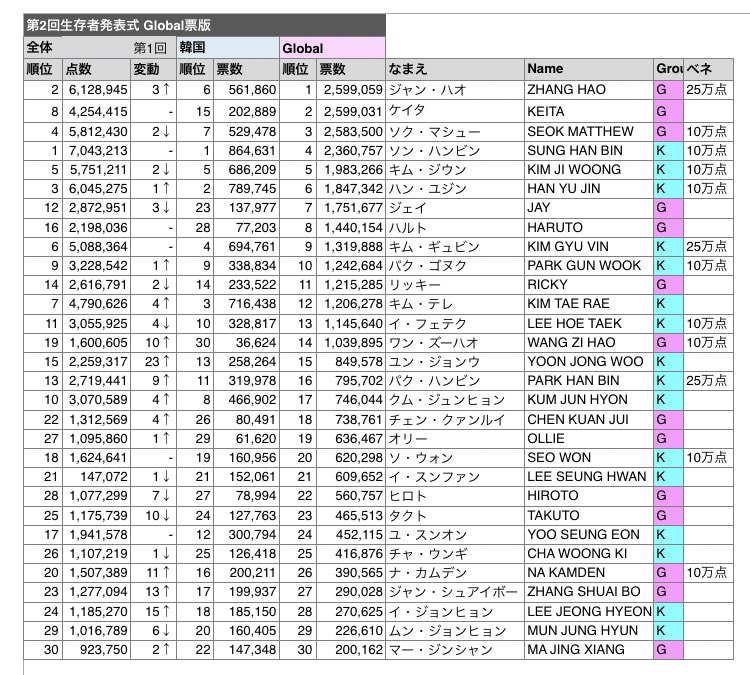Screen dimensions: 750x675
Task: Click the cell 'LEE SEUNG HWAN'
Action: coord(589,477)
